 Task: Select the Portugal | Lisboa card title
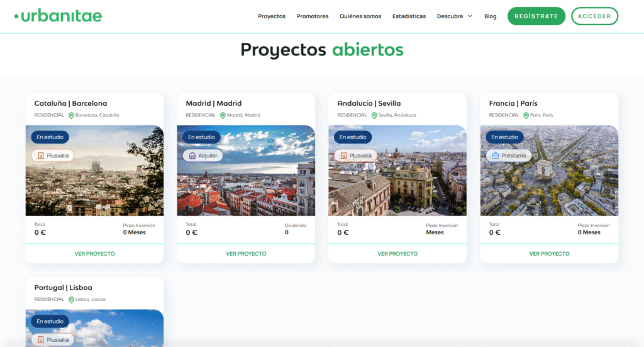[63, 288]
